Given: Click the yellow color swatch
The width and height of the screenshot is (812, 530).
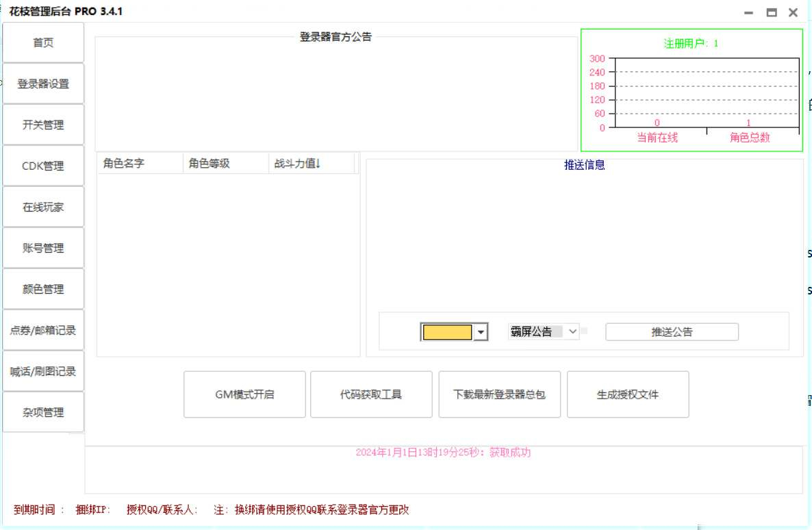Looking at the screenshot, I should click(x=448, y=332).
